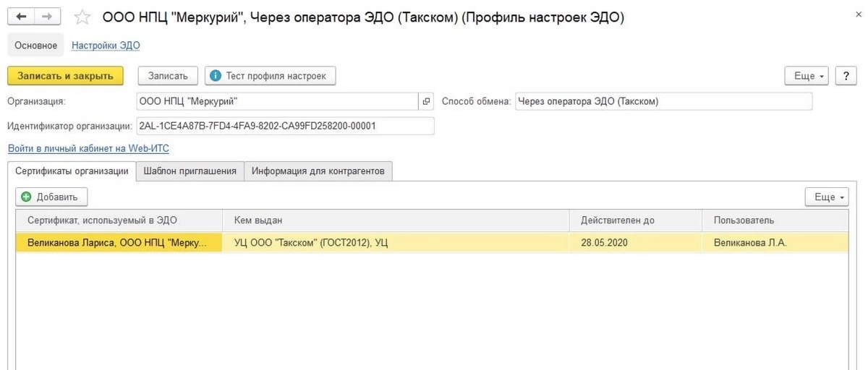This screenshot has width=868, height=370.
Task: Click the green plus Добавить button
Action: tap(51, 197)
